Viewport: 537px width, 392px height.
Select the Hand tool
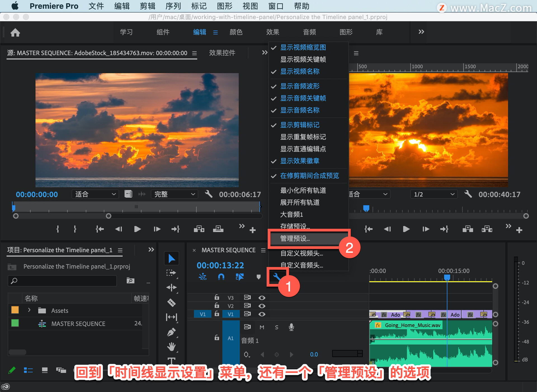click(171, 347)
